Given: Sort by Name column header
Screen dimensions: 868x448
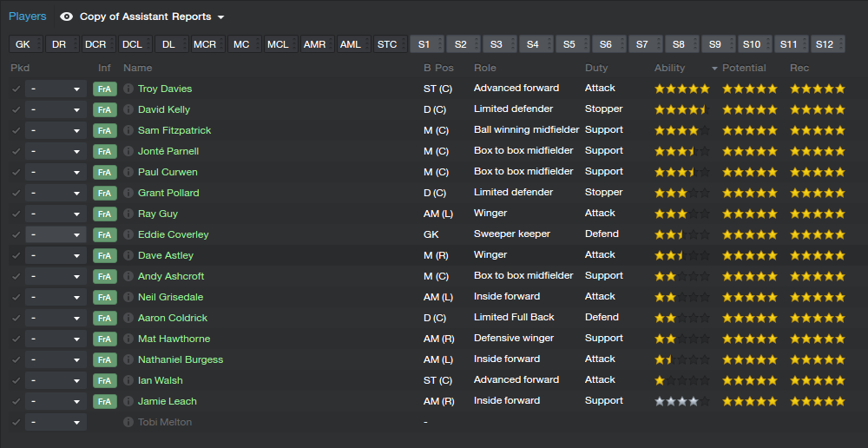Looking at the screenshot, I should pos(138,68).
